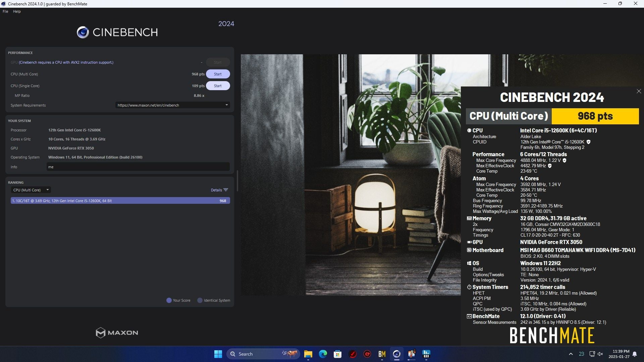Open the Help menu
Viewport: 644px width, 362px height.
[17, 11]
